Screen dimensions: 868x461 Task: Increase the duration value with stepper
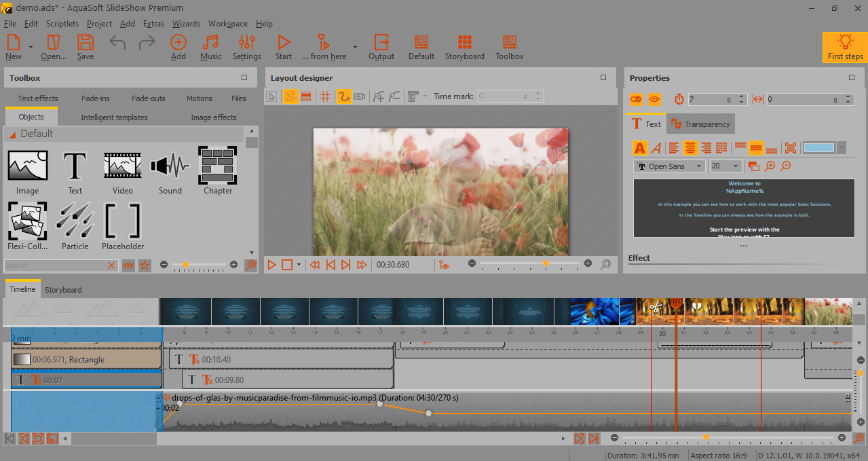click(742, 96)
